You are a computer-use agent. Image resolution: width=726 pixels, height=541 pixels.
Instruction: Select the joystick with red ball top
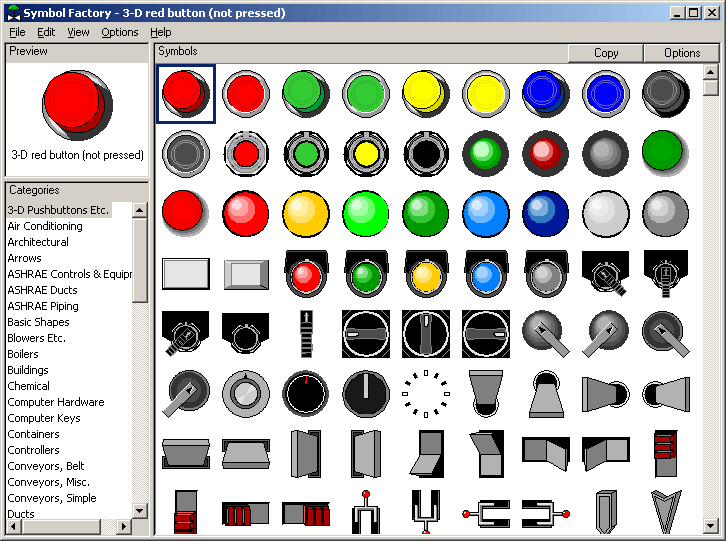coord(366,512)
